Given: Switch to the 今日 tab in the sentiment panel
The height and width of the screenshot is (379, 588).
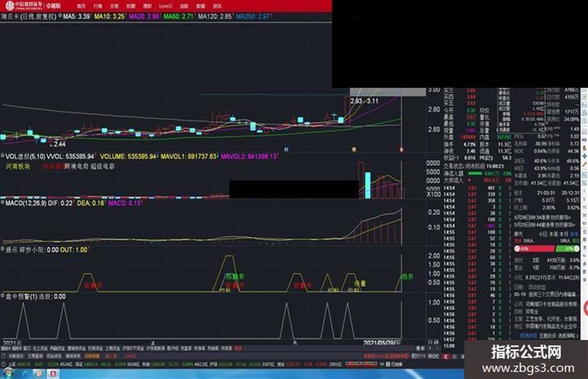Looking at the screenshot, I should (x=543, y=234).
